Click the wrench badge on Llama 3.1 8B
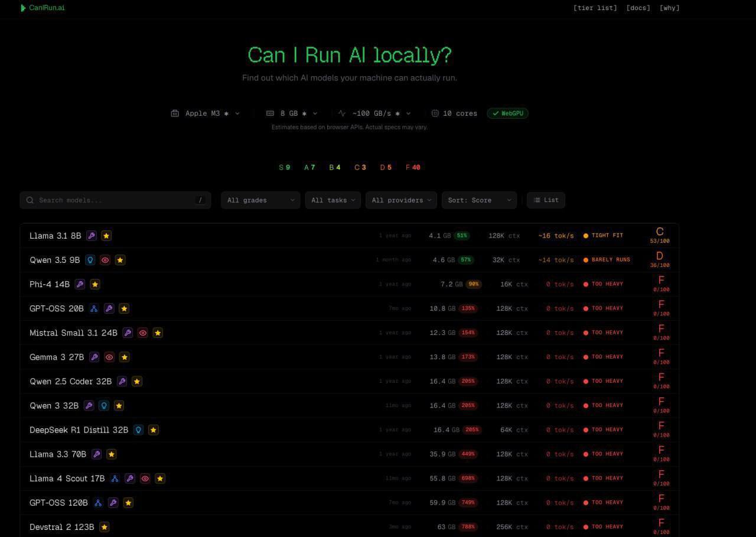The height and width of the screenshot is (537, 756). pyautogui.click(x=92, y=236)
